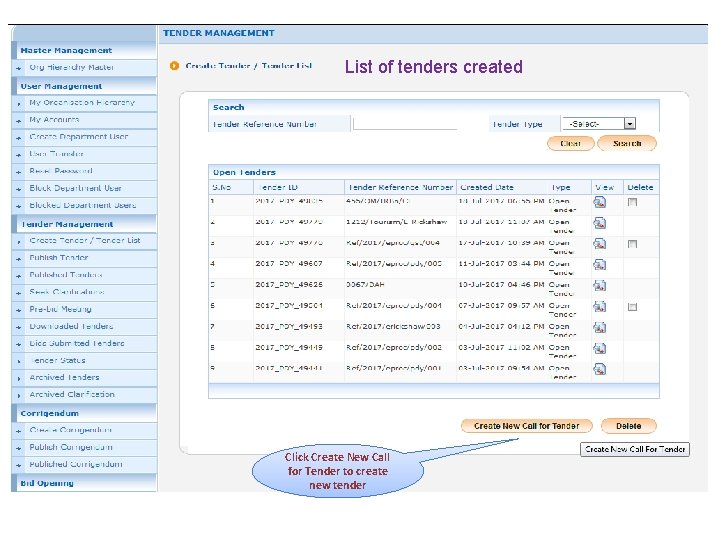Open Archived Tenders sidebar link
720x540 pixels.
pos(84,377)
